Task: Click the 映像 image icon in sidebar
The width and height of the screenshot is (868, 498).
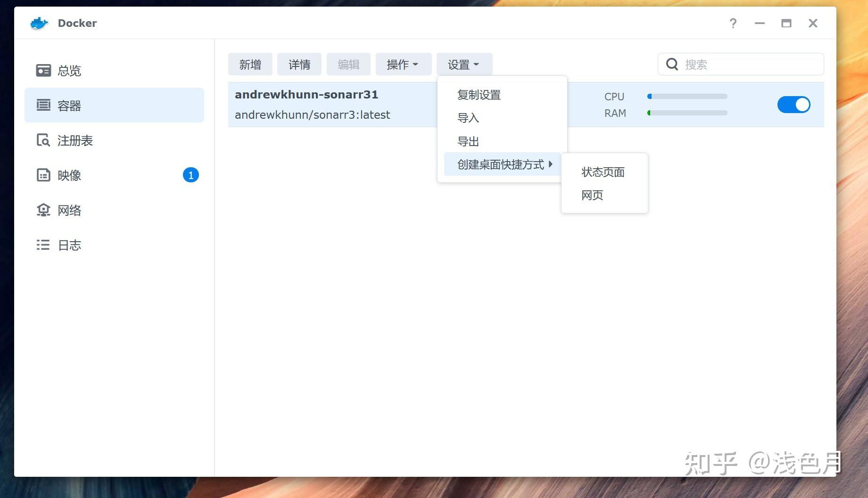Action: 43,175
